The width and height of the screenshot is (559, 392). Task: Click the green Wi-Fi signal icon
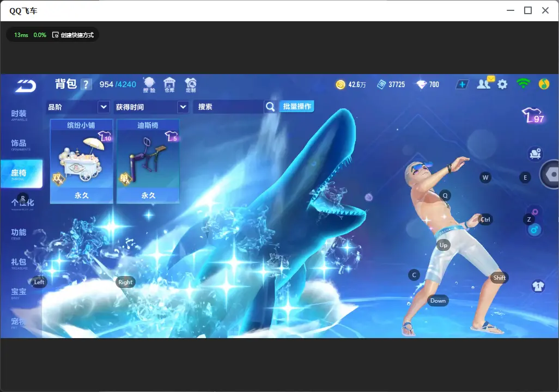point(523,84)
